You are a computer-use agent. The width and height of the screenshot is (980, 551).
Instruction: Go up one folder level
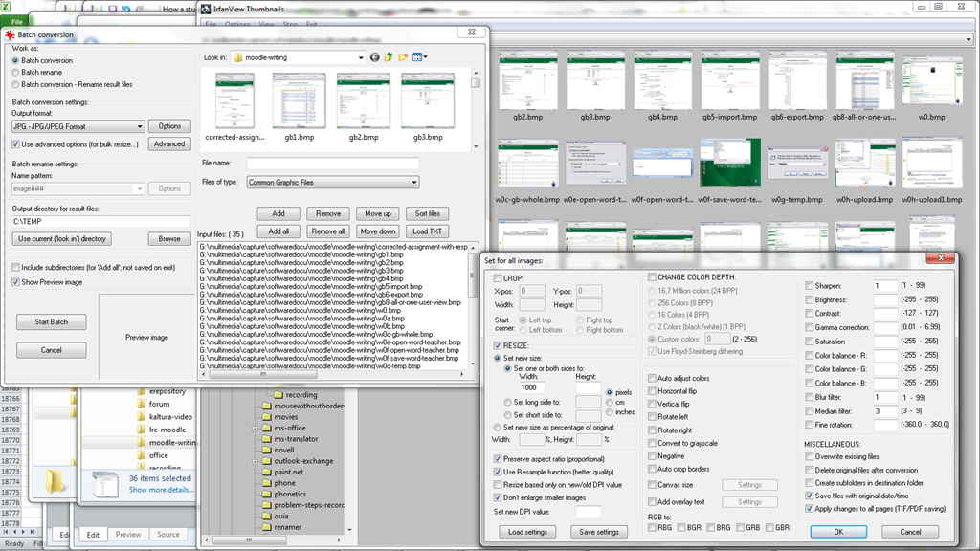click(390, 57)
